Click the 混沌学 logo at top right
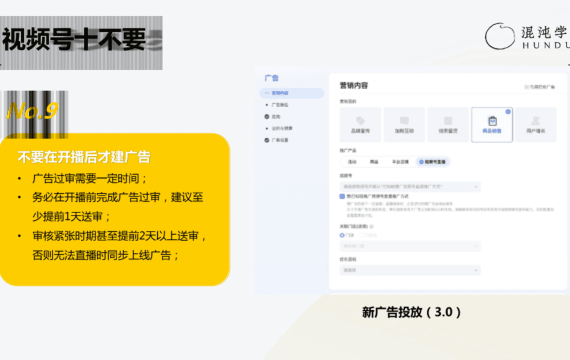 [x=527, y=36]
